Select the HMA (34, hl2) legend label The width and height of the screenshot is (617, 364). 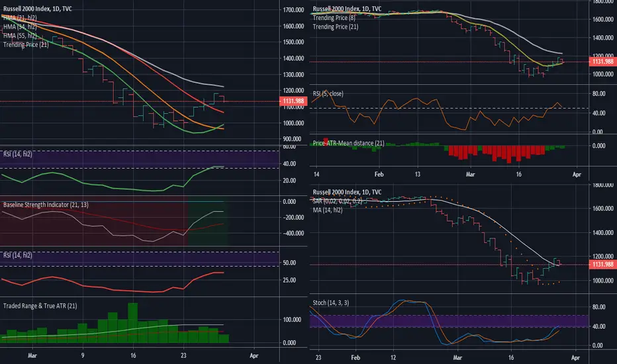click(20, 26)
